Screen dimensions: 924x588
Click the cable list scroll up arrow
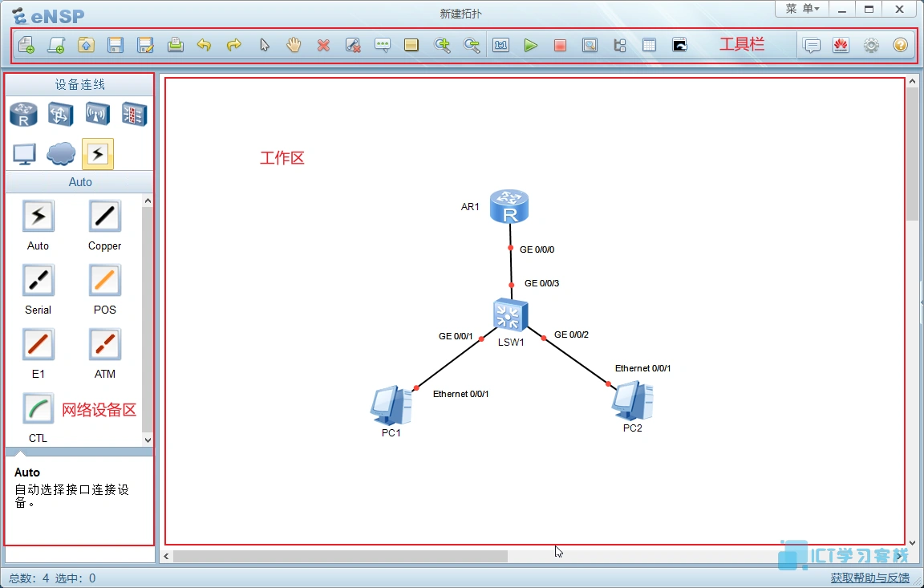148,201
